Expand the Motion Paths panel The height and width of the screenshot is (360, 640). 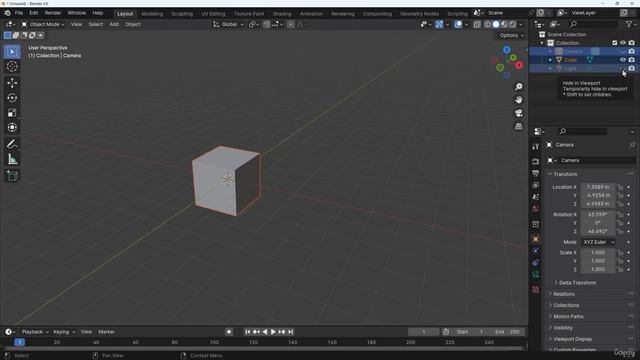click(568, 317)
